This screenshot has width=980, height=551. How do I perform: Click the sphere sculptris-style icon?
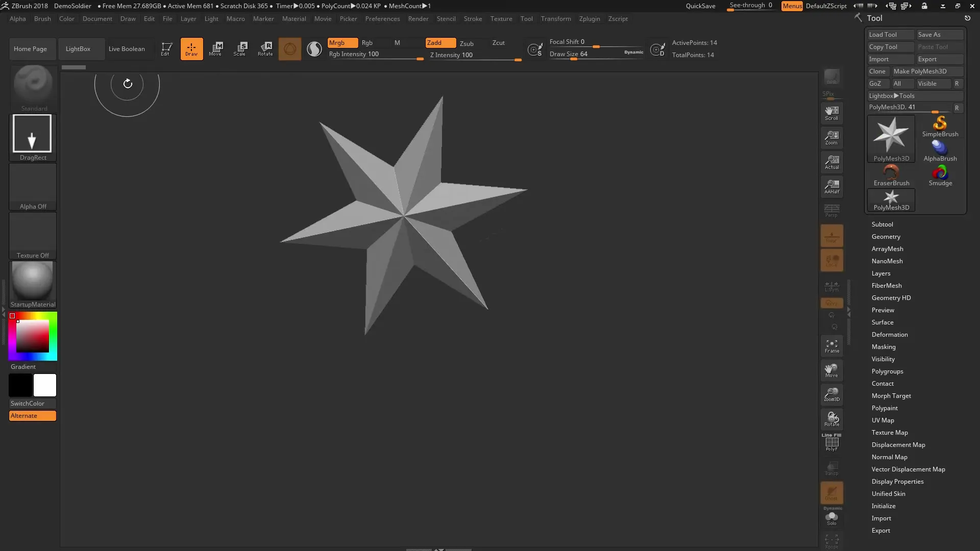pos(314,49)
